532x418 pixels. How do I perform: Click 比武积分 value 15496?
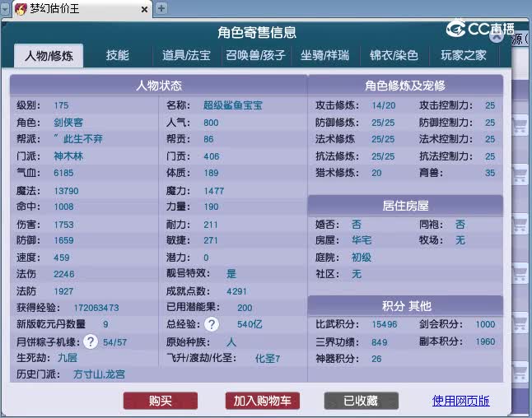[x=385, y=324]
